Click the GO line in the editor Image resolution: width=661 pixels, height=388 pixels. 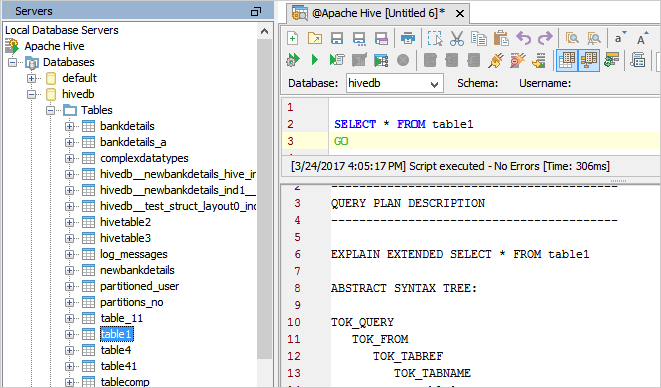[341, 141]
